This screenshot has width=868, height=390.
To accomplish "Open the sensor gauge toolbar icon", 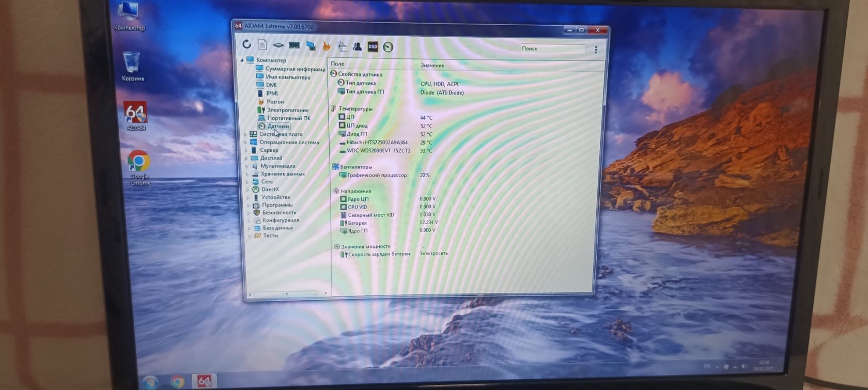I will point(388,47).
